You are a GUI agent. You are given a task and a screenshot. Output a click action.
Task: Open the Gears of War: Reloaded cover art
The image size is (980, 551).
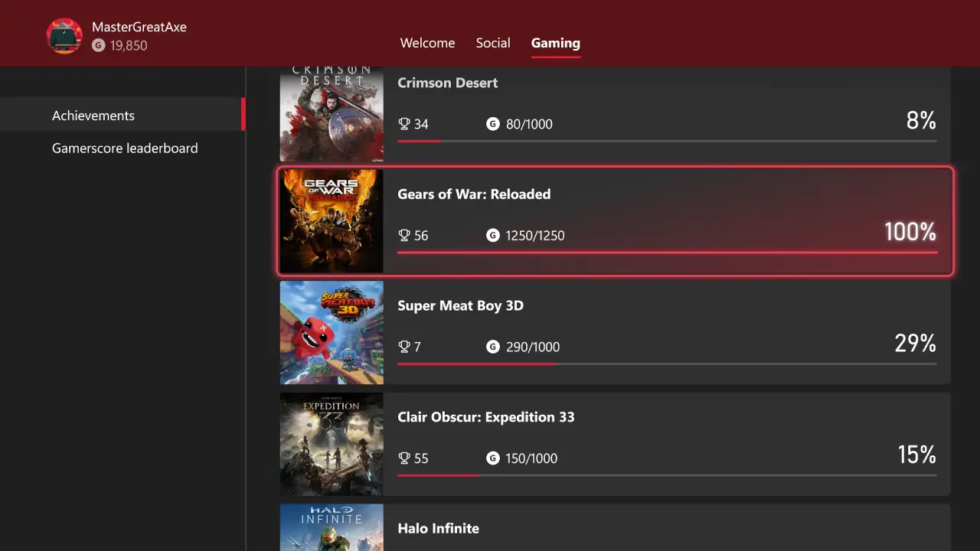(332, 221)
